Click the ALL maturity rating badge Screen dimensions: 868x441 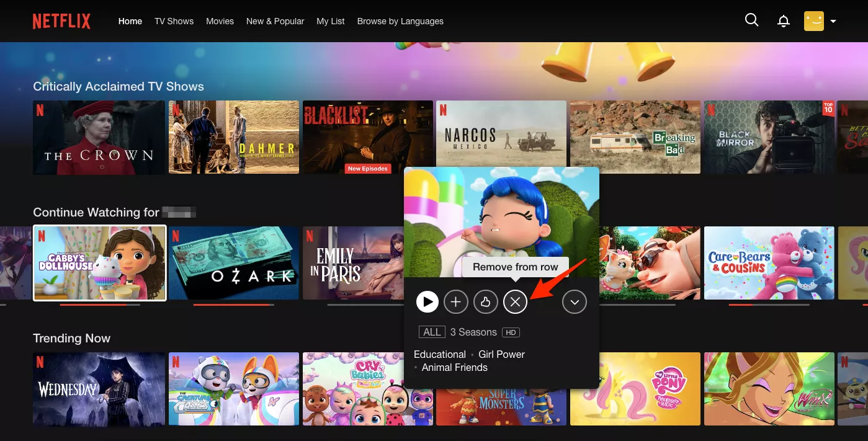click(432, 332)
